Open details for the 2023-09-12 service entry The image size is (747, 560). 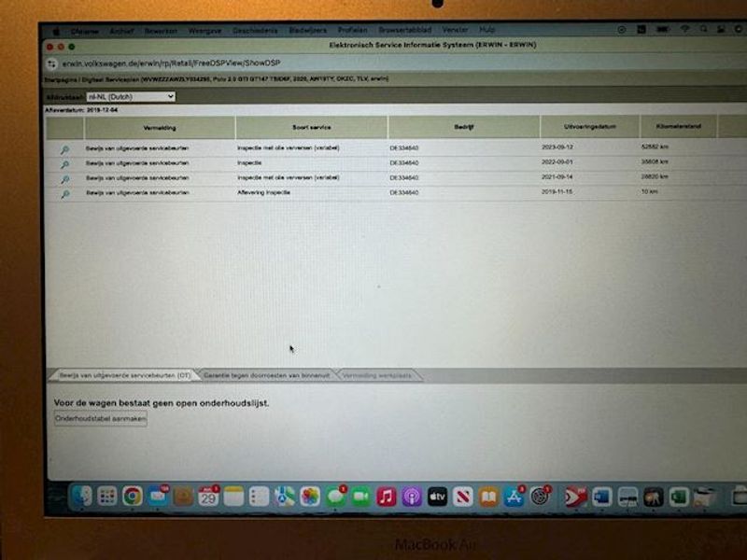click(64, 149)
